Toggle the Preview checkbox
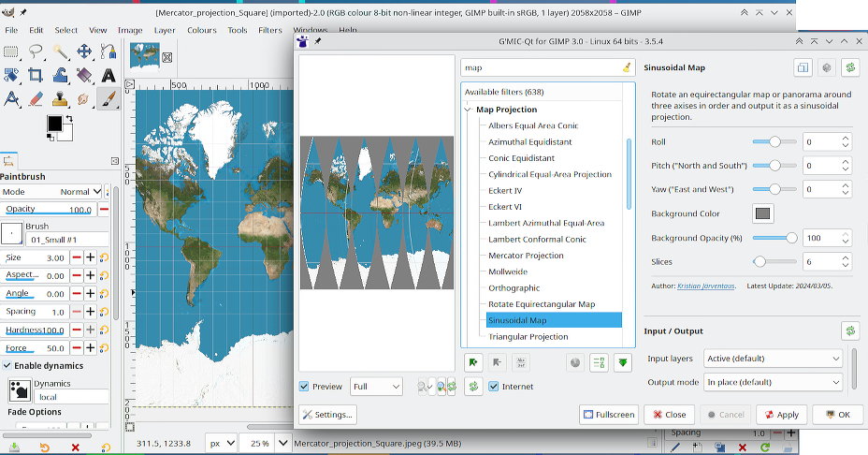Screen dimensions: 868x455 coord(305,387)
